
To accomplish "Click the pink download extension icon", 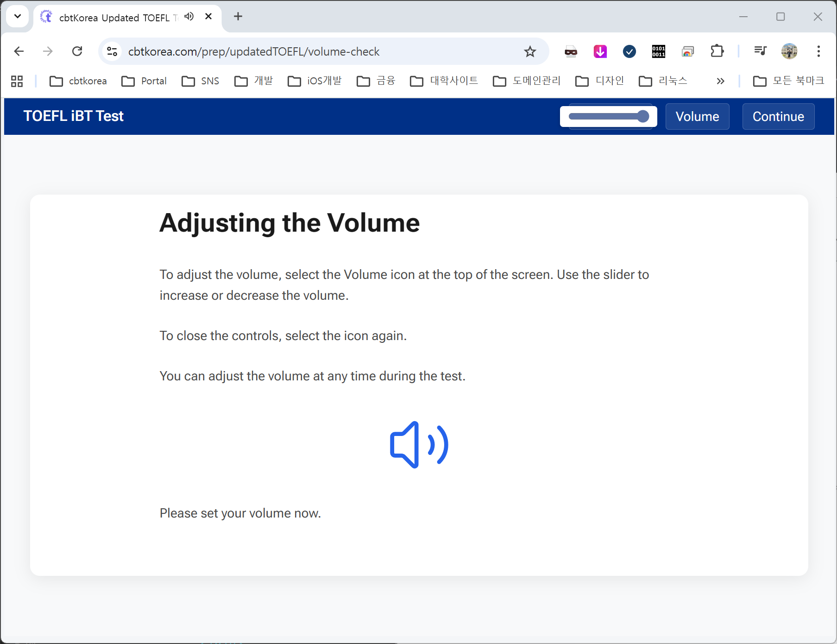I will click(600, 51).
